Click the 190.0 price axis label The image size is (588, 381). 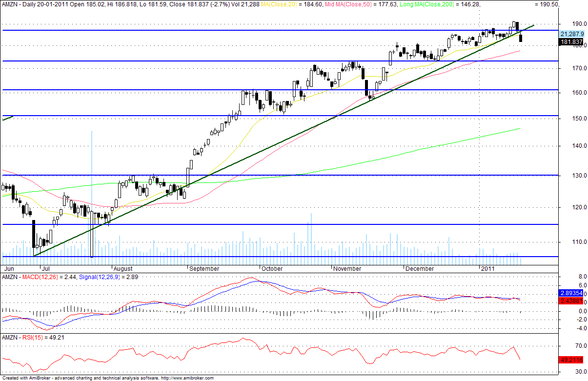tap(579, 24)
